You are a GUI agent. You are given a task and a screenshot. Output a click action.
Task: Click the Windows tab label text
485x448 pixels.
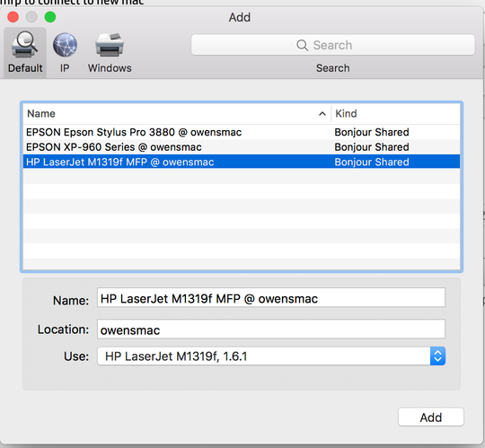pyautogui.click(x=110, y=68)
